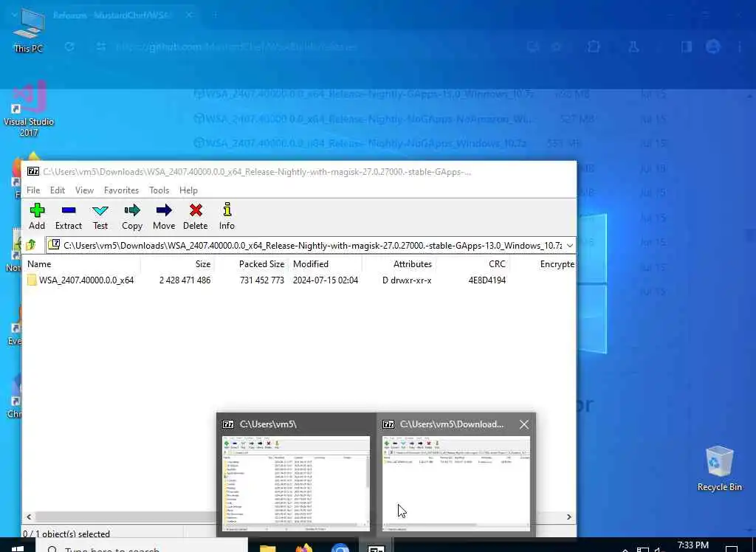The height and width of the screenshot is (552, 756).
Task: Click the '0 / 1 object(s) selected' status text
Action: pyautogui.click(x=66, y=534)
